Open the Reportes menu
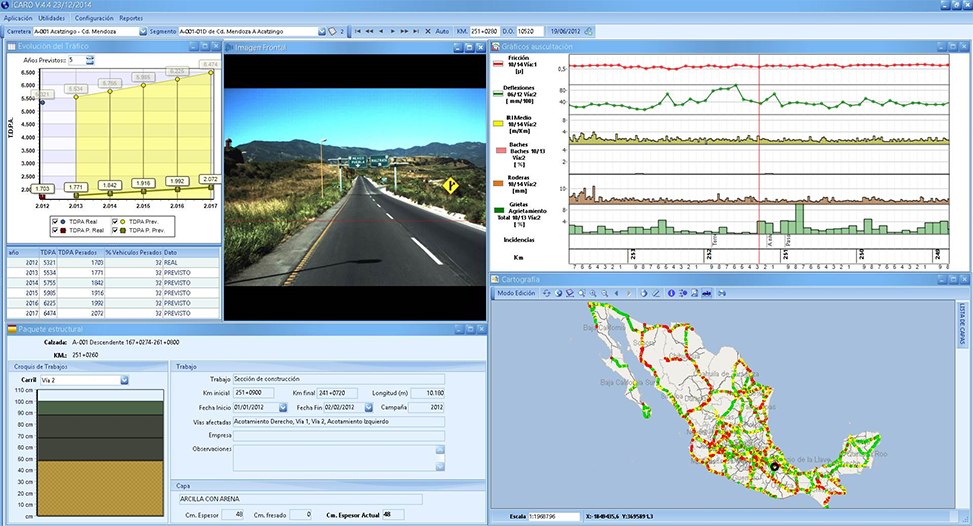The width and height of the screenshot is (973, 526). point(131,18)
